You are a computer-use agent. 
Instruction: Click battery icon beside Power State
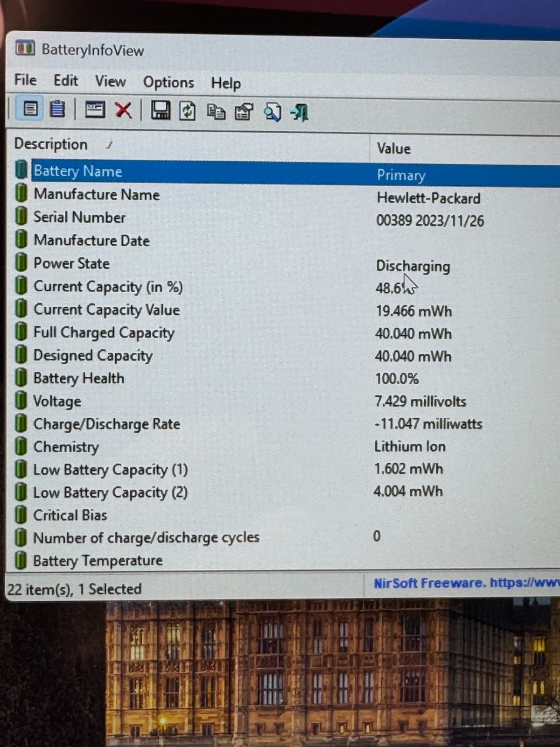[21, 262]
